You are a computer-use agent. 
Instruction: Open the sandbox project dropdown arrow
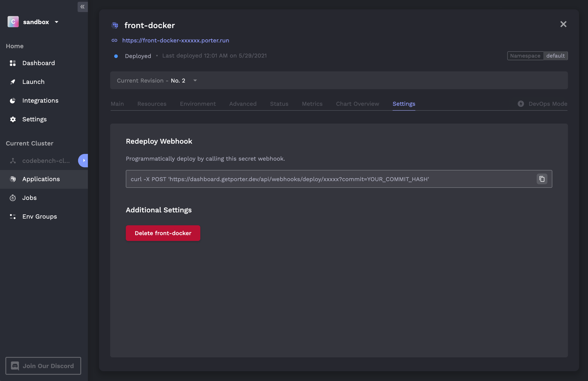(x=57, y=22)
